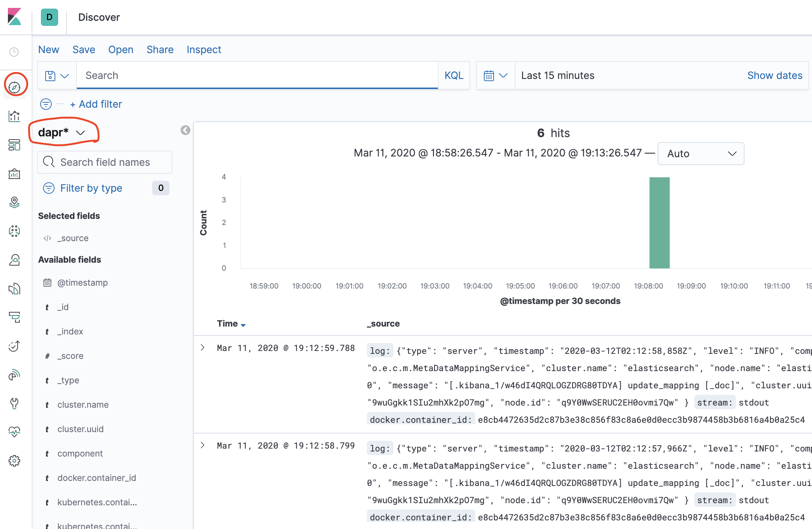Open Machine Learning from the sidebar icon
The width and height of the screenshot is (812, 529).
point(14,231)
